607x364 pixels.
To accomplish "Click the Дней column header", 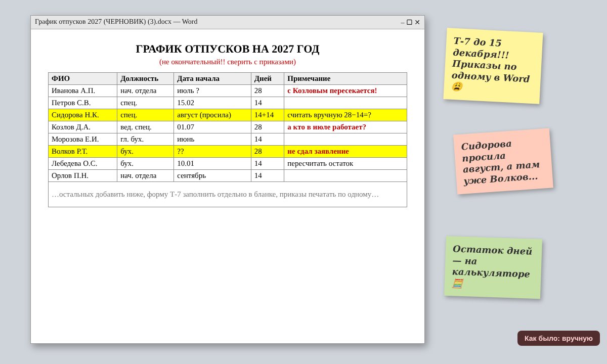I will (x=268, y=79).
